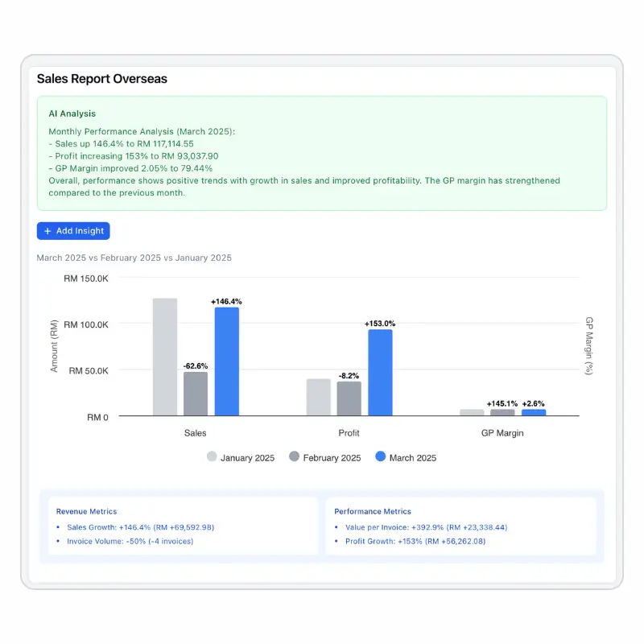Click 'Monthly Performance Analysis (March 2025)' line
The width and height of the screenshot is (644, 644).
pos(142,131)
